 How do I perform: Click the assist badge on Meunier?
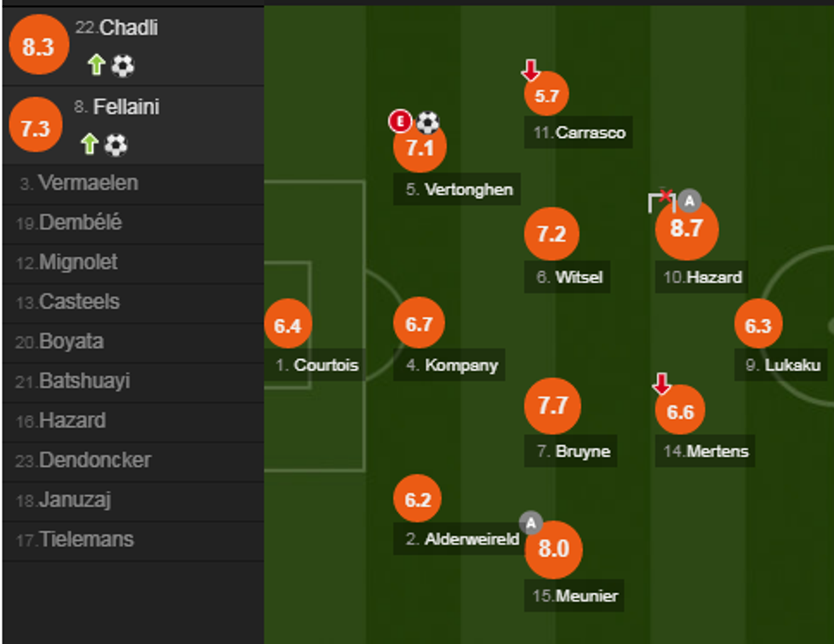pos(531,522)
